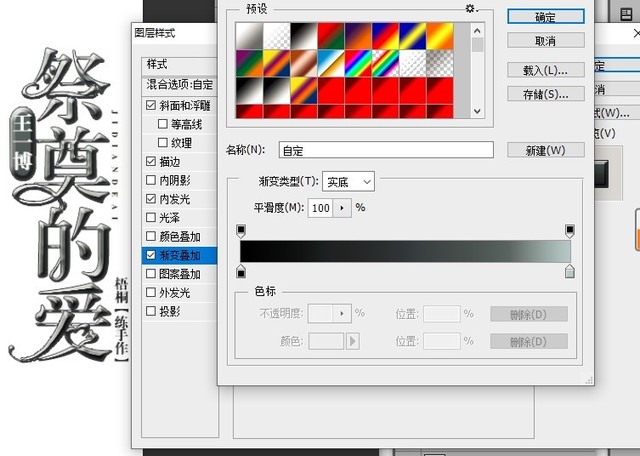Pick the copper gradient preset
Image resolution: width=640 pixels, height=456 pixels.
304,62
